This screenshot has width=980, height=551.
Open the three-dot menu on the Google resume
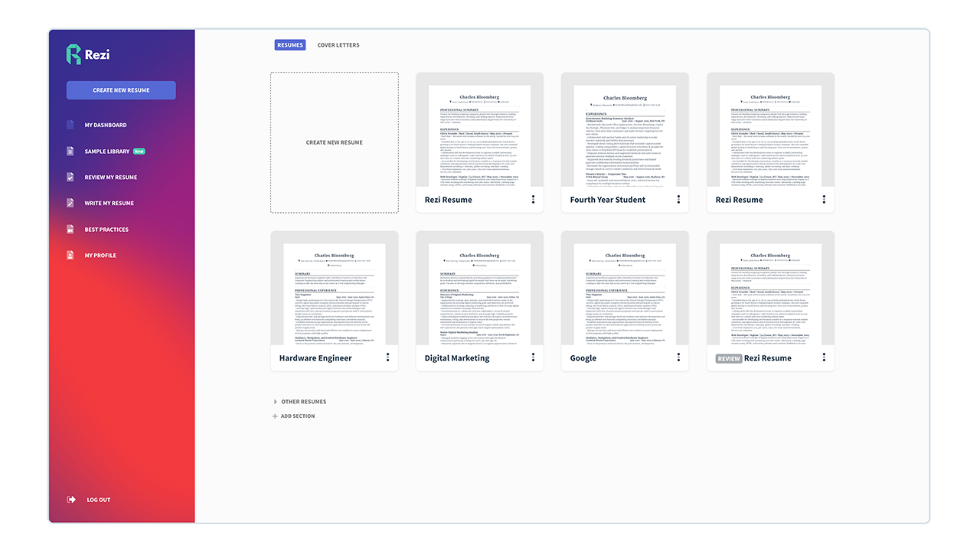pos(678,357)
